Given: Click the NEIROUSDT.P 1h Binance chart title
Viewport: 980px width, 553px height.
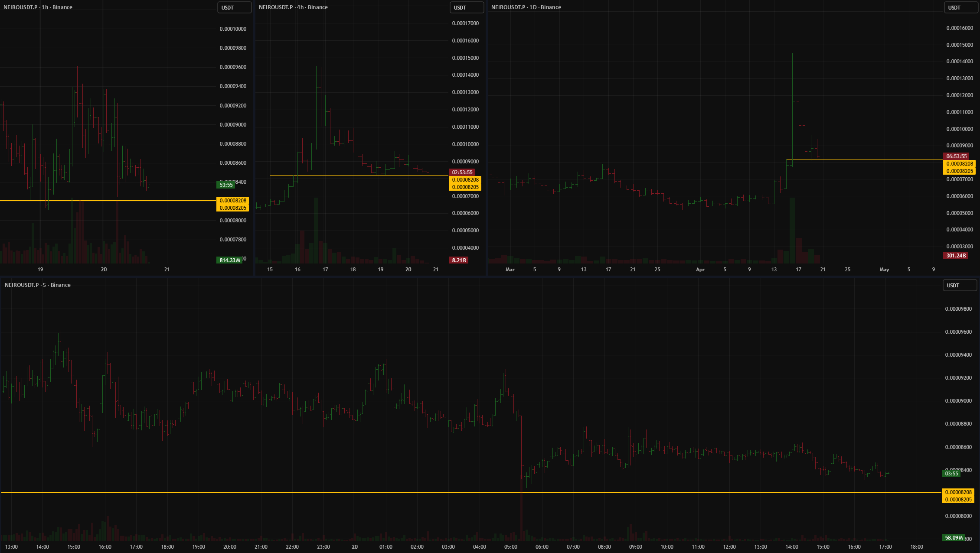Looking at the screenshot, I should [x=38, y=7].
